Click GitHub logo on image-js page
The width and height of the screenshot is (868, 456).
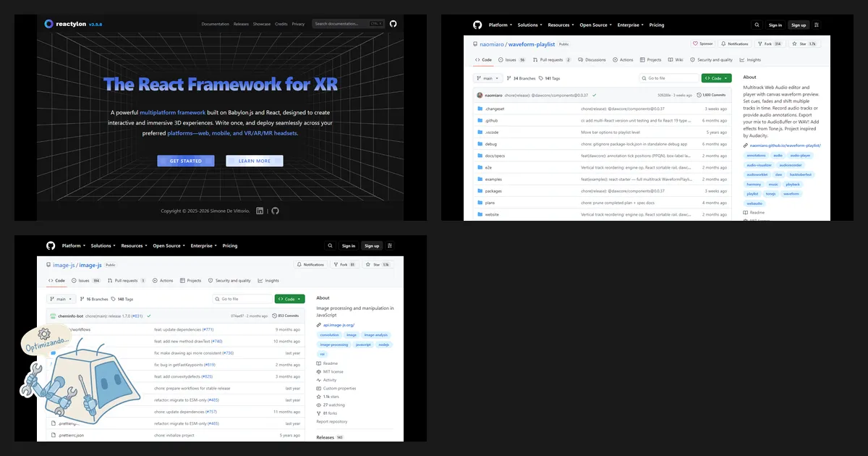pyautogui.click(x=51, y=245)
